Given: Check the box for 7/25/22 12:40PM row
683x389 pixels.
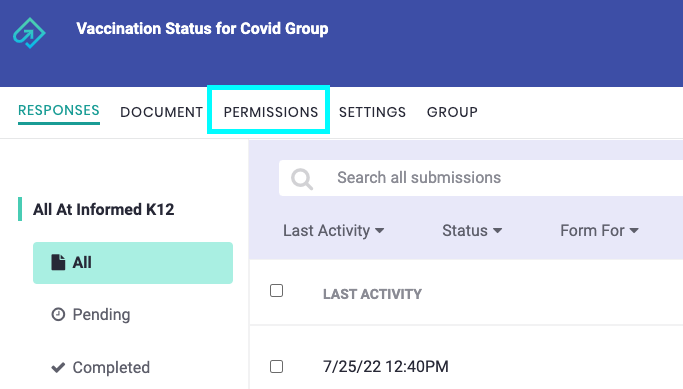Looking at the screenshot, I should coord(277,366).
